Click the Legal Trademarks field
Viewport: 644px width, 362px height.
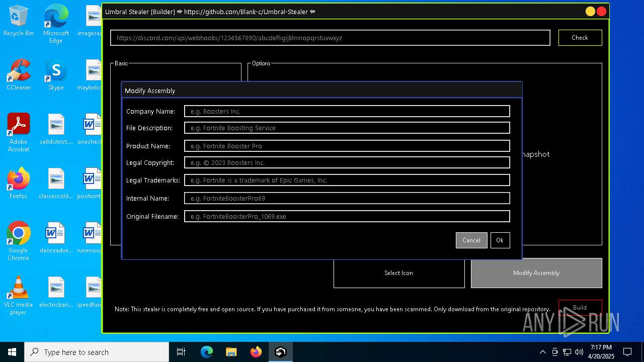(x=347, y=180)
